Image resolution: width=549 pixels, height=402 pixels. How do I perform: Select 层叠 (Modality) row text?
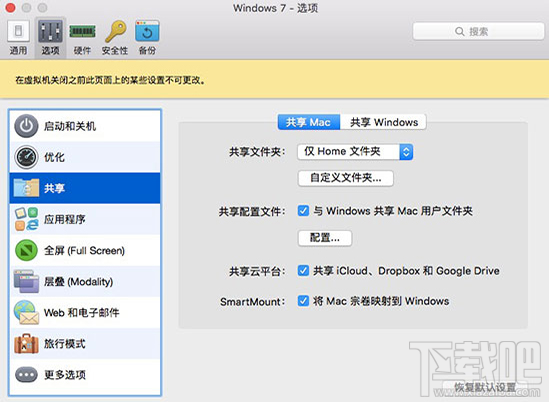(x=78, y=282)
